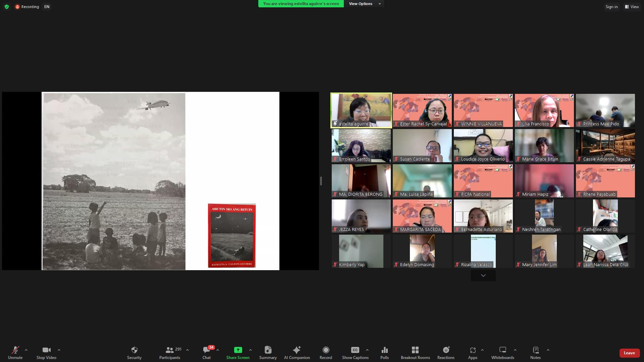
Task: Select MA. DIORITA BERONG's video tile
Action: pos(361,181)
